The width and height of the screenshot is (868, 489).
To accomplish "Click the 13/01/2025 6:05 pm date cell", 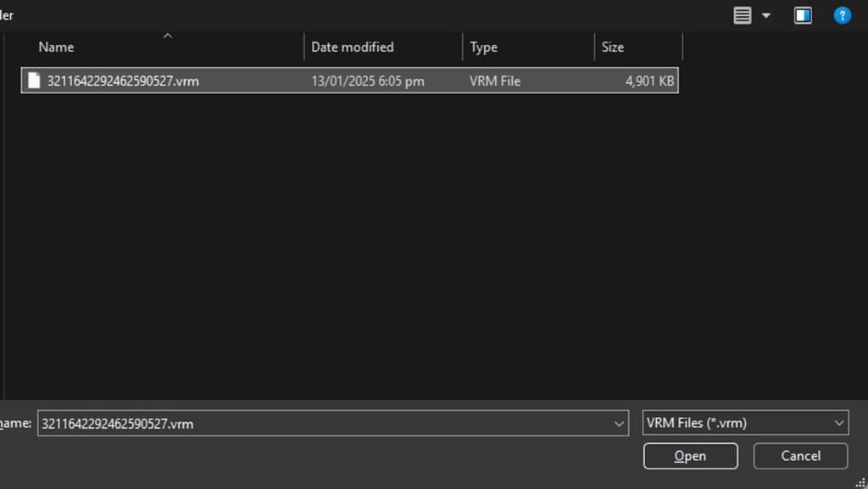I will 367,81.
